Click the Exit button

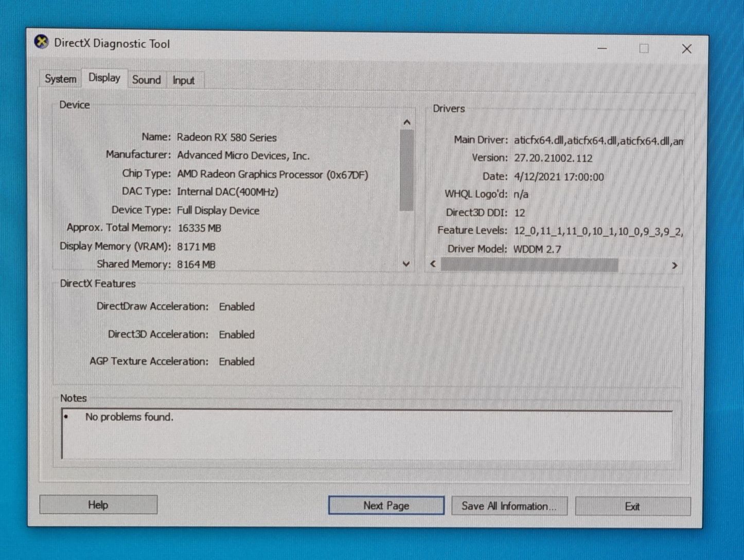click(632, 506)
